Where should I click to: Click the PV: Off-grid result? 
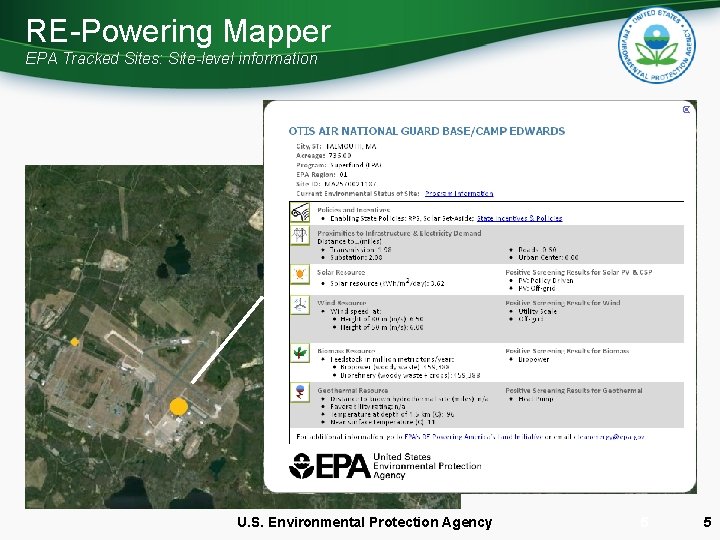[537, 288]
